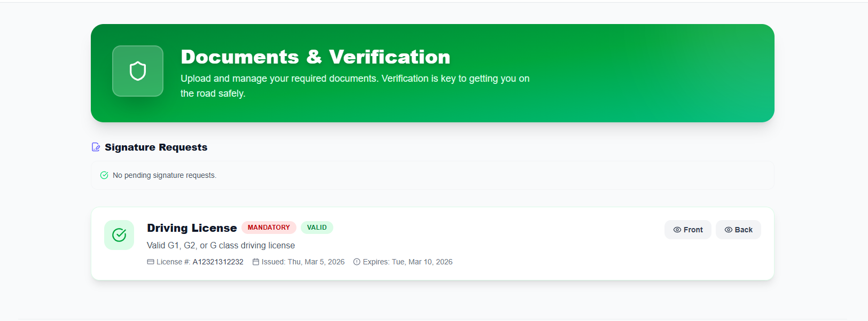The height and width of the screenshot is (321, 868).
Task: Click the No pending signature requests message
Action: tap(165, 175)
